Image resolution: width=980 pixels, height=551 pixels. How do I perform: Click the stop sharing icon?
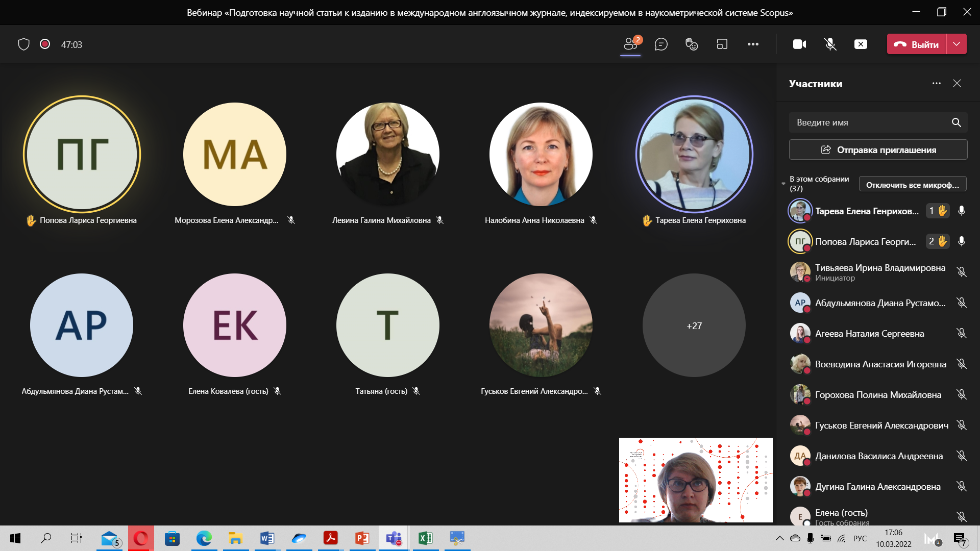tap(861, 44)
